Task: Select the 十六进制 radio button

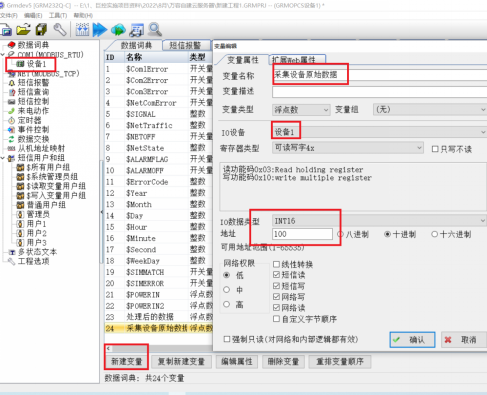Action: (434, 234)
